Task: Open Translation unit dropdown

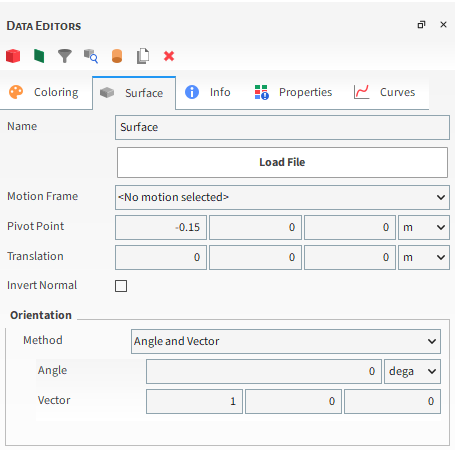Action: (424, 257)
